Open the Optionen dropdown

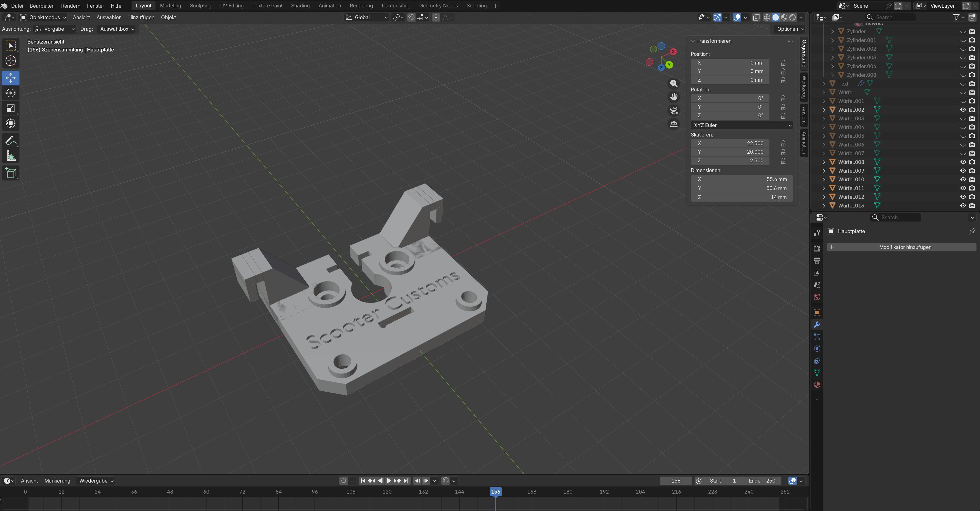click(790, 29)
